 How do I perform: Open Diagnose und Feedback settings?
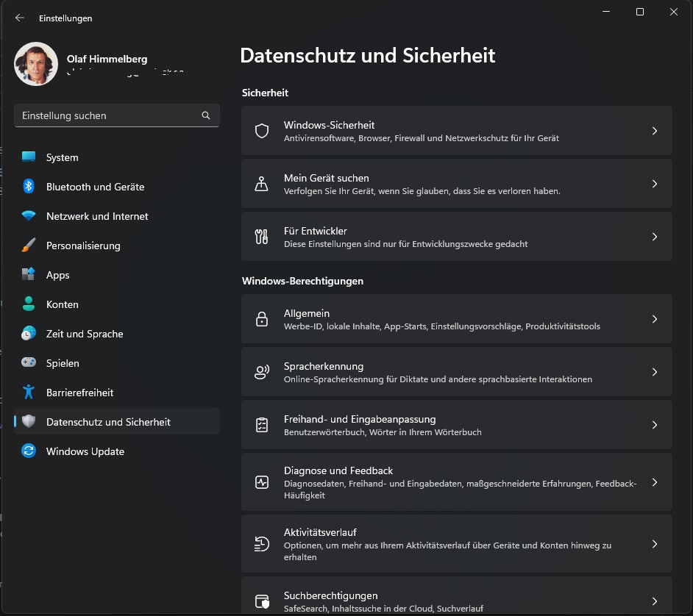coord(457,482)
